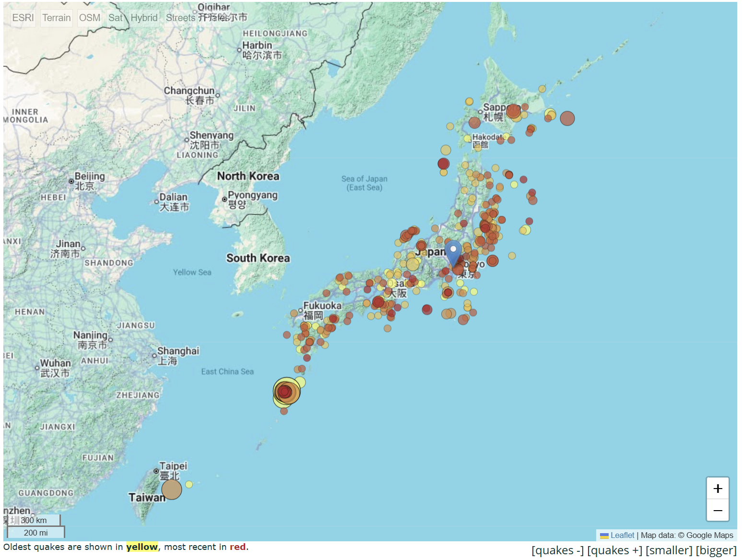Click the [smaller] marker size control
The width and height of the screenshot is (742, 560).
669,550
